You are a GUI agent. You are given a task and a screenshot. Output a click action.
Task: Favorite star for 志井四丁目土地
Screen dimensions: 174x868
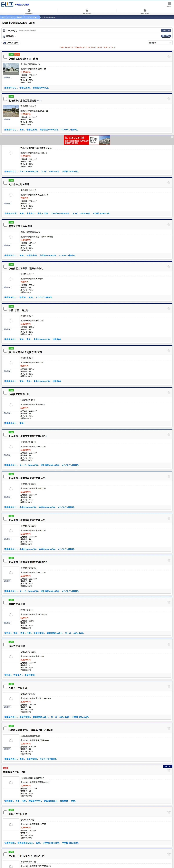pos(169,602)
